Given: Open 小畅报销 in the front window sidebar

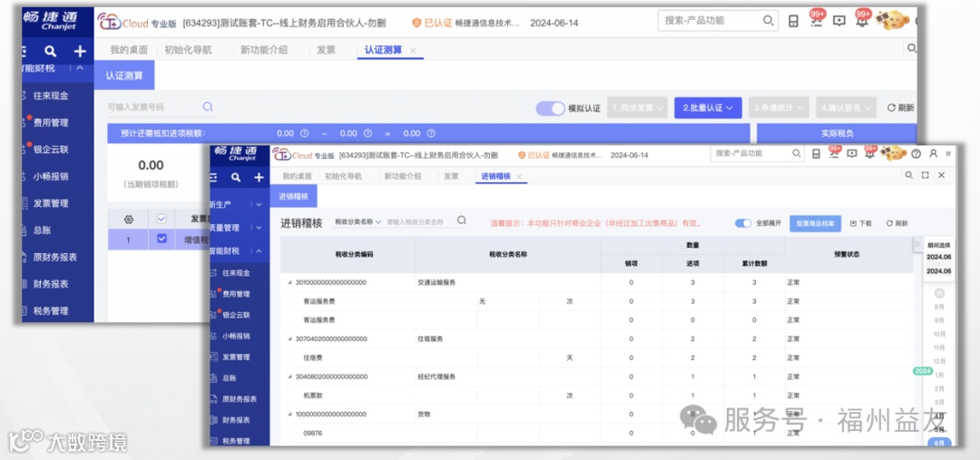Looking at the screenshot, I should point(236,336).
